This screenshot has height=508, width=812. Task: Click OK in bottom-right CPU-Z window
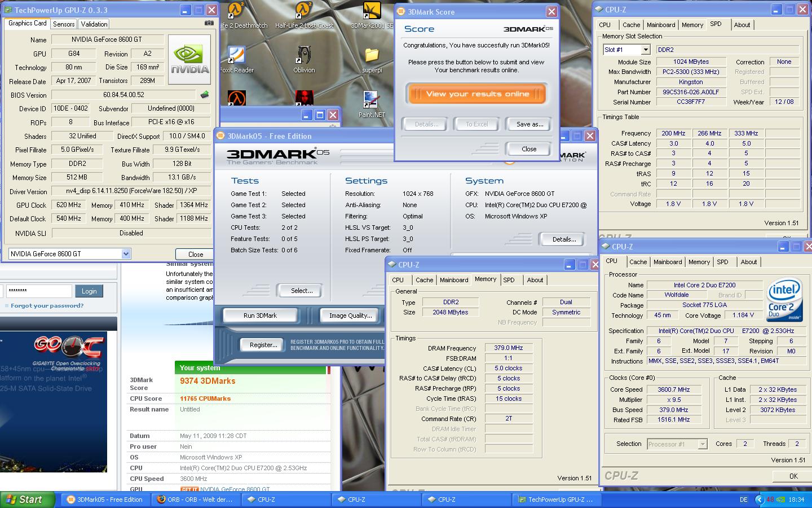793,476
